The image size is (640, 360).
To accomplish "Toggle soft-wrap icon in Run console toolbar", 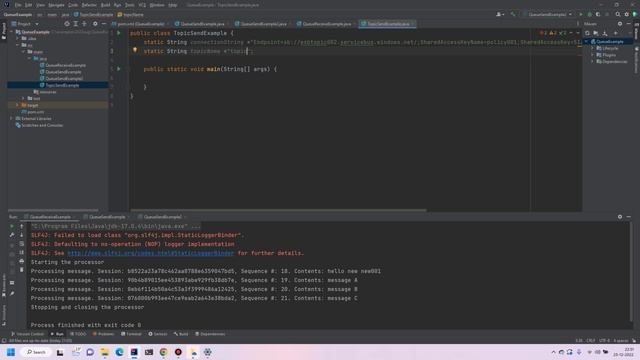I will (x=22, y=244).
